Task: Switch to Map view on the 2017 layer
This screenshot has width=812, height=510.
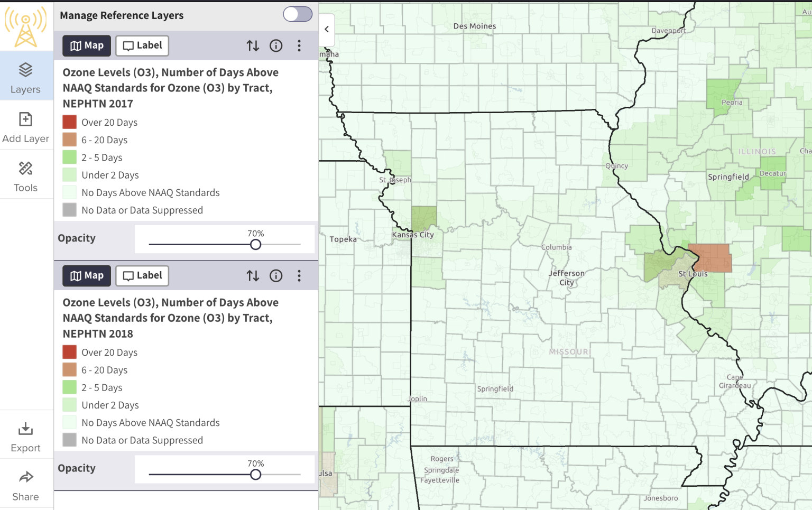Action: click(x=86, y=45)
